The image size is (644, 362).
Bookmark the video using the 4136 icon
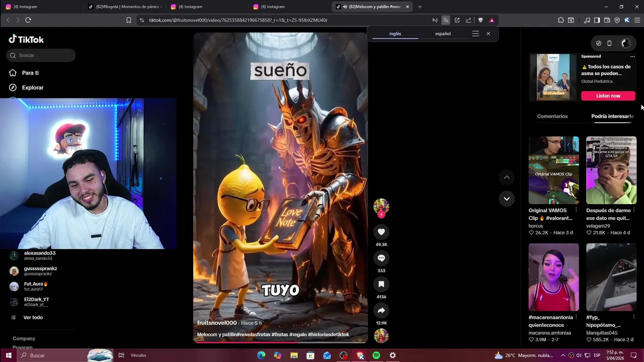tap(381, 284)
